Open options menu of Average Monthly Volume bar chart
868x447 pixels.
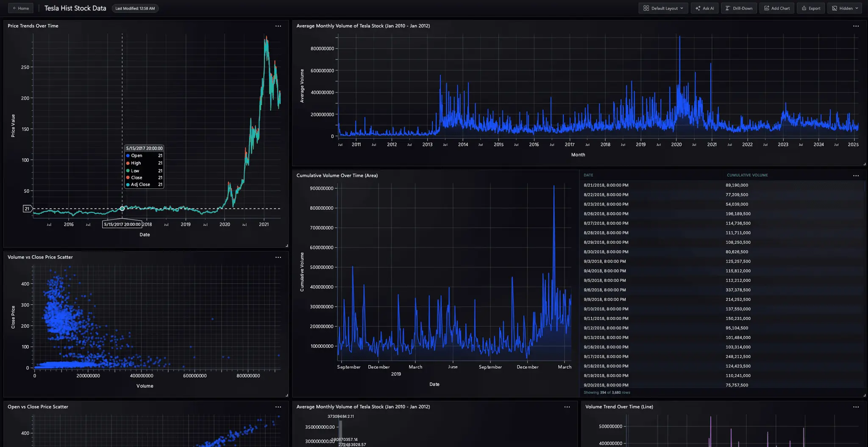tap(567, 407)
